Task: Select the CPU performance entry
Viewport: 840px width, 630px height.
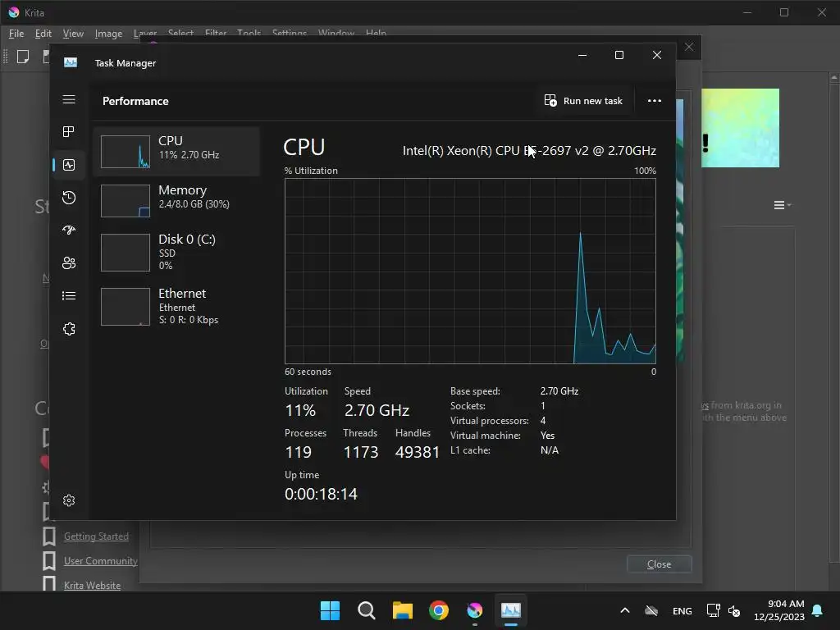Action: (x=177, y=152)
